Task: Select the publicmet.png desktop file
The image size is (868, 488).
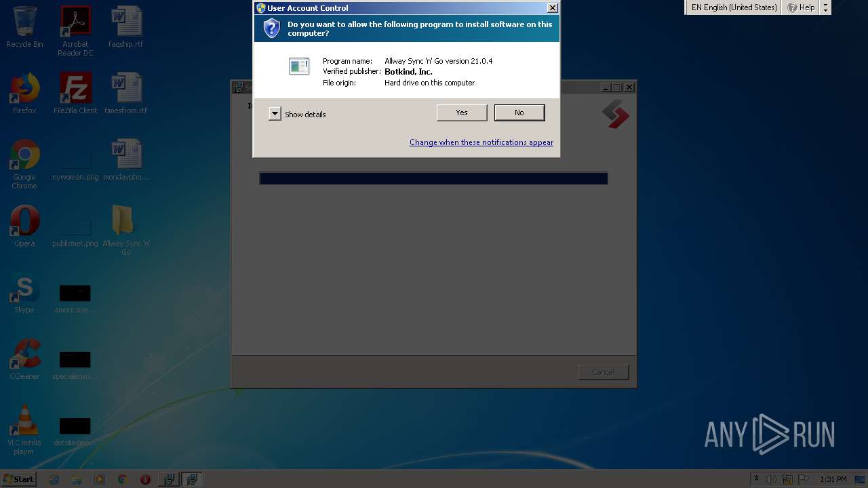Action: [75, 231]
